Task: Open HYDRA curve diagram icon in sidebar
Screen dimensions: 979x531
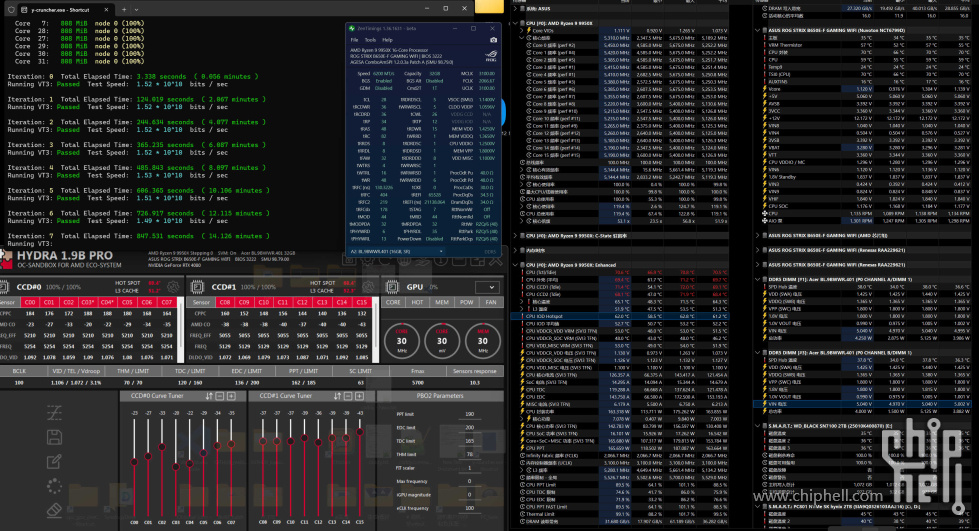Action: [54, 412]
